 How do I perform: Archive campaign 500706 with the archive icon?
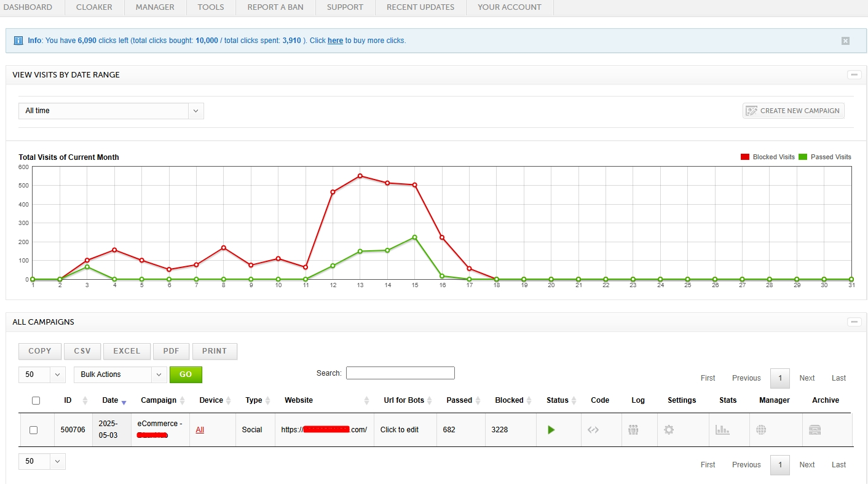point(815,430)
